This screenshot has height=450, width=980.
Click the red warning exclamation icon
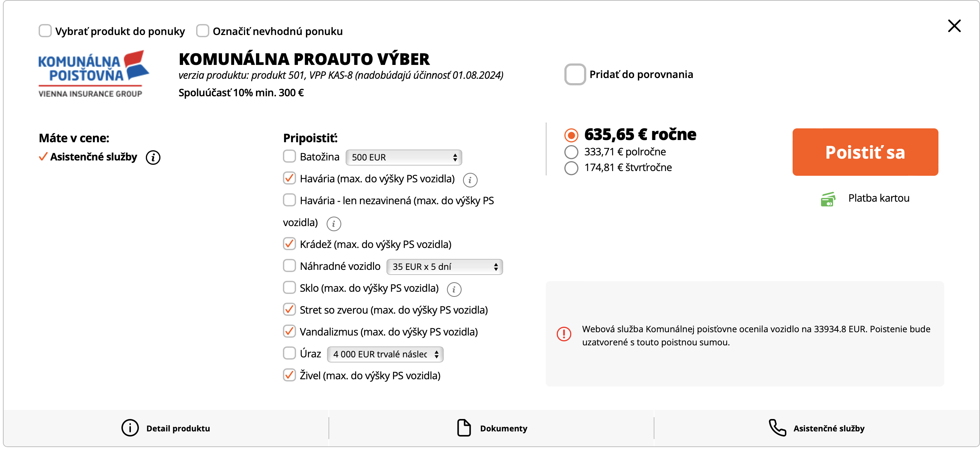tap(564, 334)
